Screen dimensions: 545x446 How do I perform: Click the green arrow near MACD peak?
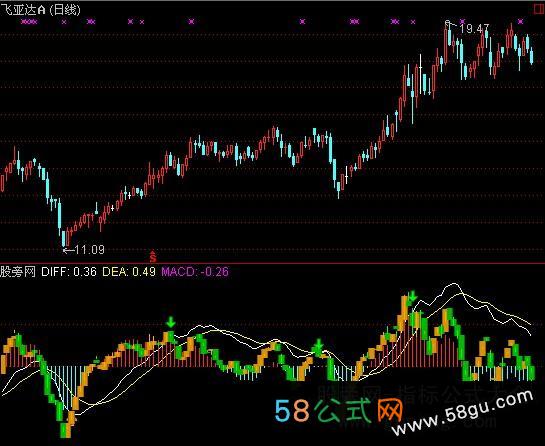point(413,296)
